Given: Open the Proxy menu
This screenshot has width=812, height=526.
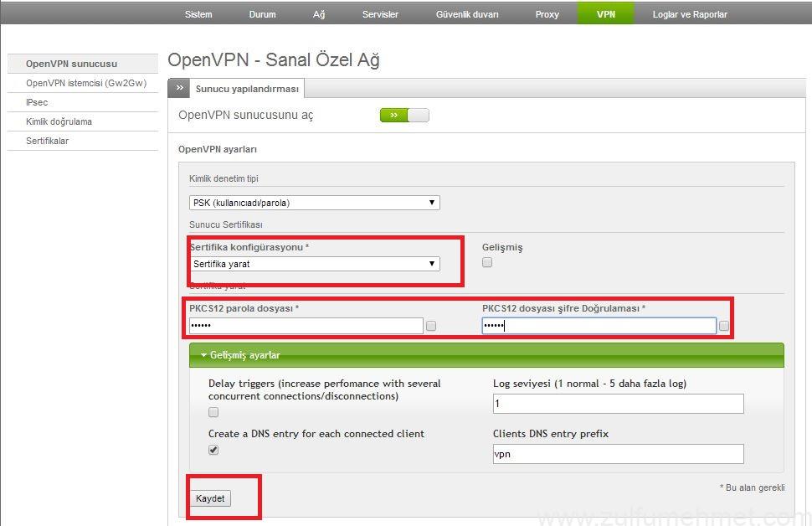Looking at the screenshot, I should [547, 14].
